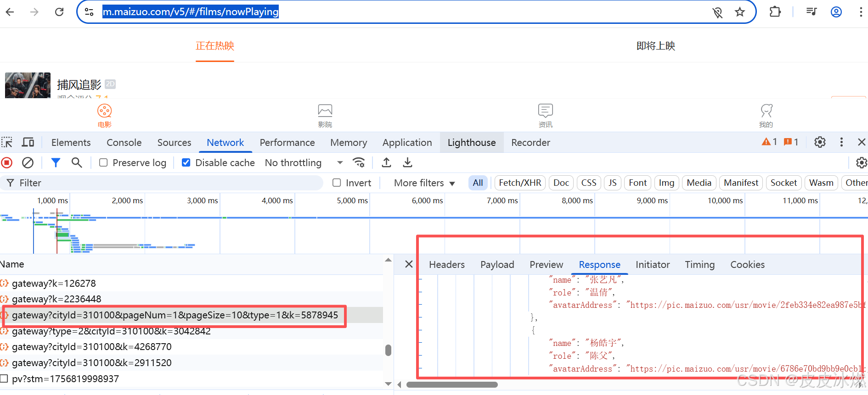Filter requests by Doc type
Image resolution: width=868 pixels, height=395 pixels.
pos(561,183)
